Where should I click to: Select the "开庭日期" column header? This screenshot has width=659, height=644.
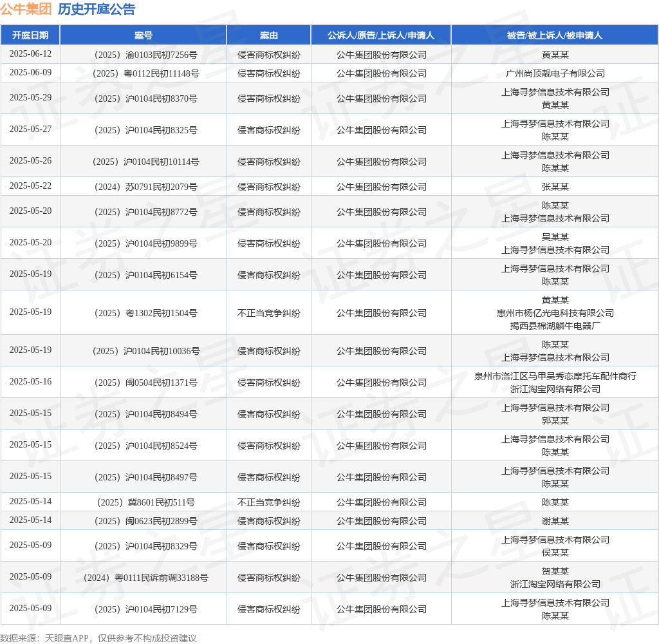click(x=30, y=35)
